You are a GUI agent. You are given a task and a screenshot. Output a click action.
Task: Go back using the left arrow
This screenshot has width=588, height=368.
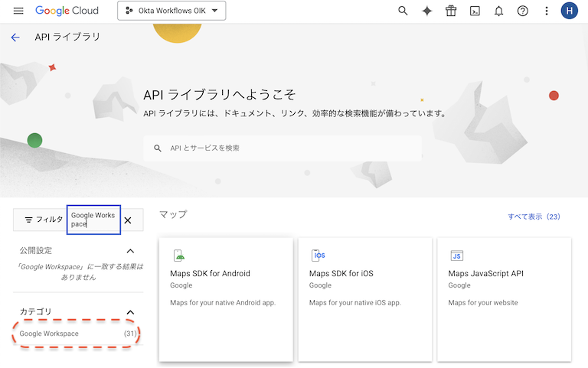(x=15, y=37)
